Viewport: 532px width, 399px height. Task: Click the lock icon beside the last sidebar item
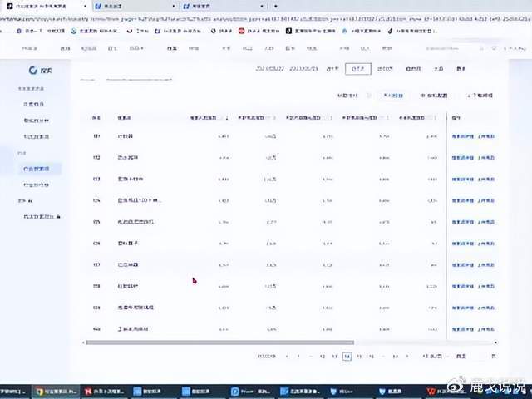(58, 216)
